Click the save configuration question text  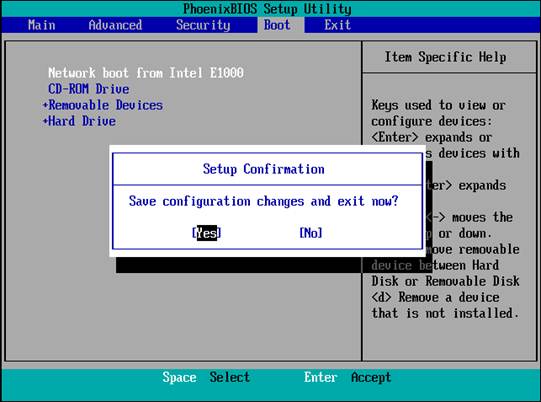(264, 201)
